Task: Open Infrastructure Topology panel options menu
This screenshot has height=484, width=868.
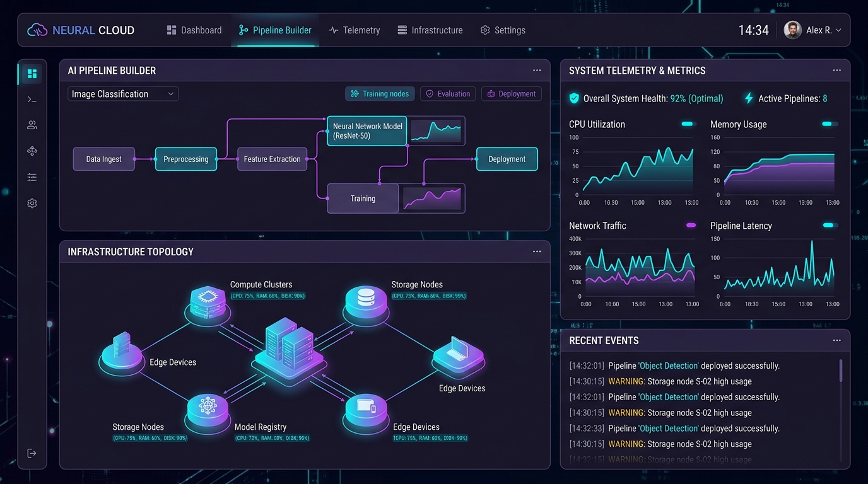Action: pos(537,251)
